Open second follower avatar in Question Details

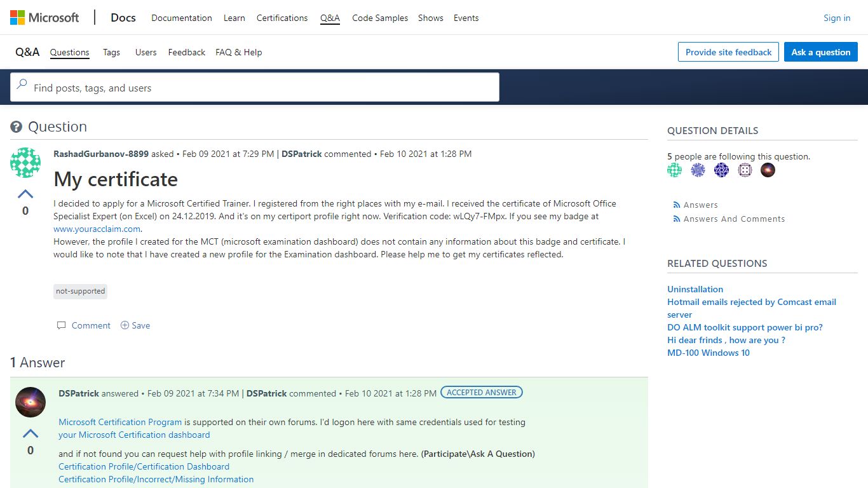click(x=698, y=170)
